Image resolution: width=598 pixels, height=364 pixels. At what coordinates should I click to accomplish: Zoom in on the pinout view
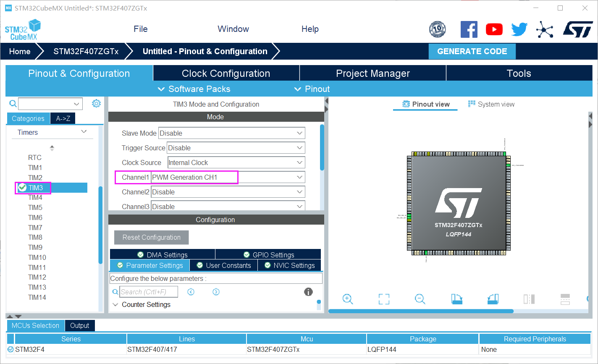pyautogui.click(x=348, y=299)
